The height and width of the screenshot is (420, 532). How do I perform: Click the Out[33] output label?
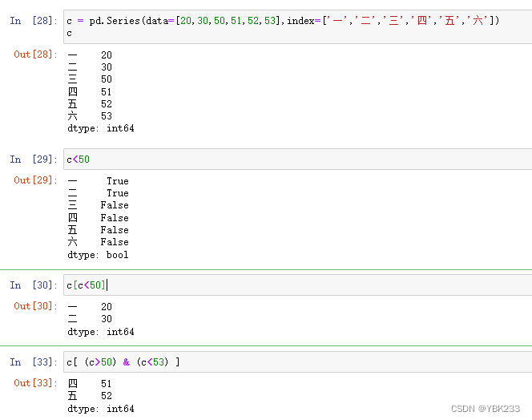click(x=35, y=383)
